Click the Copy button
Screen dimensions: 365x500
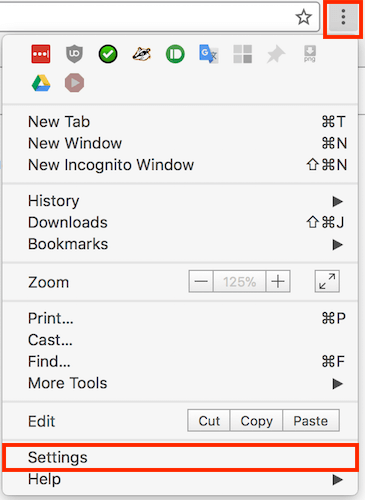(x=256, y=421)
